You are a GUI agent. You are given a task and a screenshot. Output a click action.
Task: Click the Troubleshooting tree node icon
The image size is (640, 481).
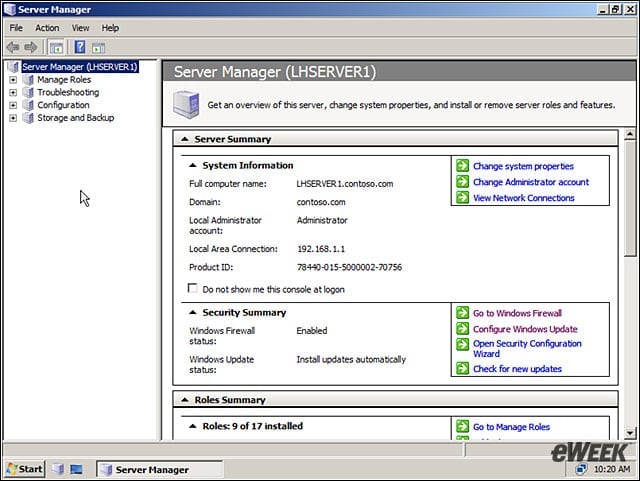pyautogui.click(x=28, y=92)
